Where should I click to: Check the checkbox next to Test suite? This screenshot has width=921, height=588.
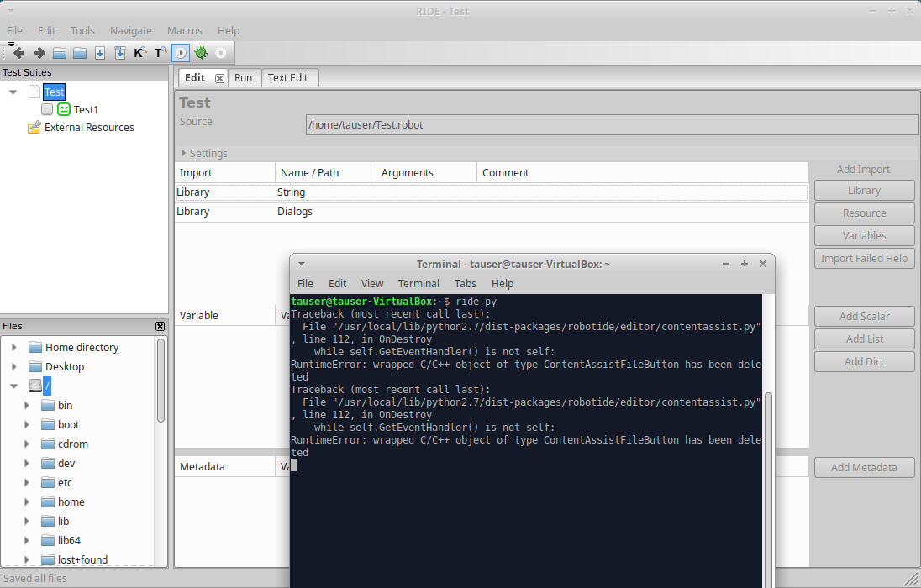[34, 92]
